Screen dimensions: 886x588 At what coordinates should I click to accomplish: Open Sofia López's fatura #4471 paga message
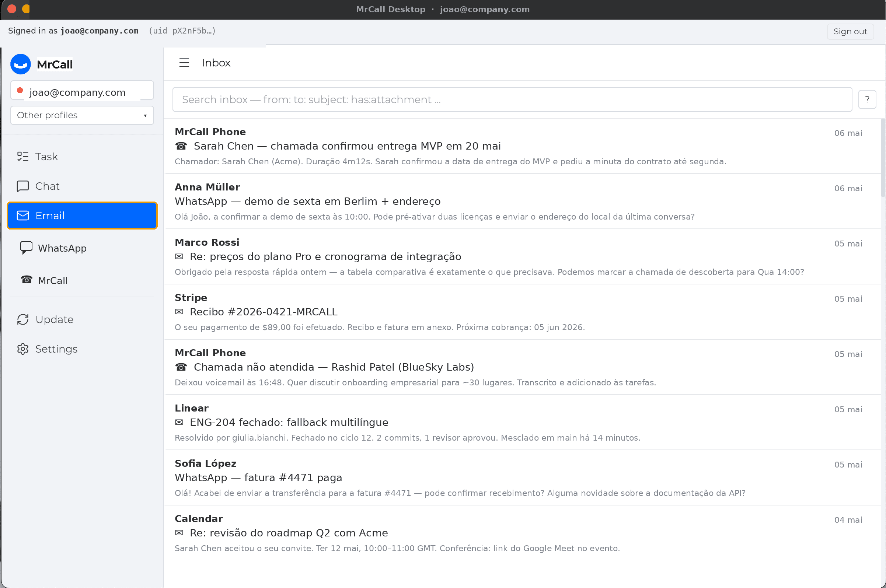pos(522,478)
